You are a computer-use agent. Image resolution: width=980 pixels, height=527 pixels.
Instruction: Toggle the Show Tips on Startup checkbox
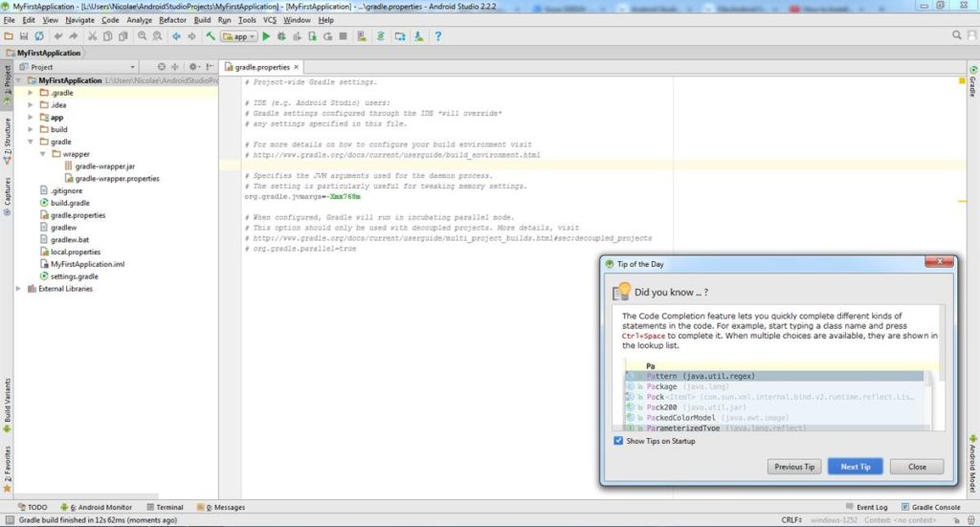pyautogui.click(x=618, y=441)
